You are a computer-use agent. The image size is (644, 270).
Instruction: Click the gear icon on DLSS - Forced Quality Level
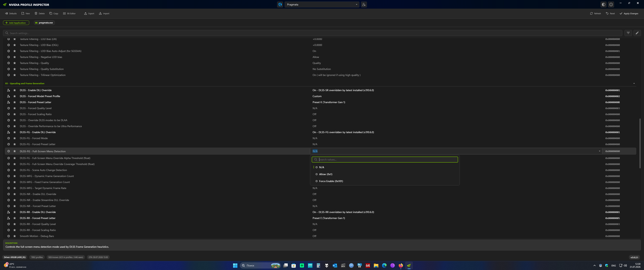click(x=8, y=108)
